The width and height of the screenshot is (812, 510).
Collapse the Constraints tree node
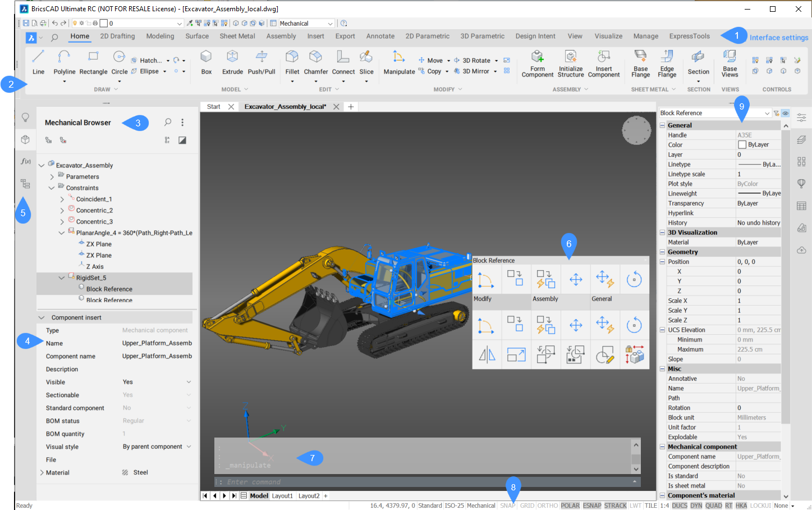tap(52, 188)
